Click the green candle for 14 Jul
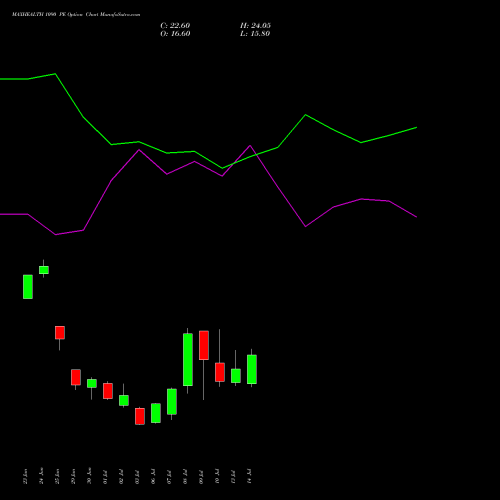Screen dimensions: 500x500 point(252,369)
